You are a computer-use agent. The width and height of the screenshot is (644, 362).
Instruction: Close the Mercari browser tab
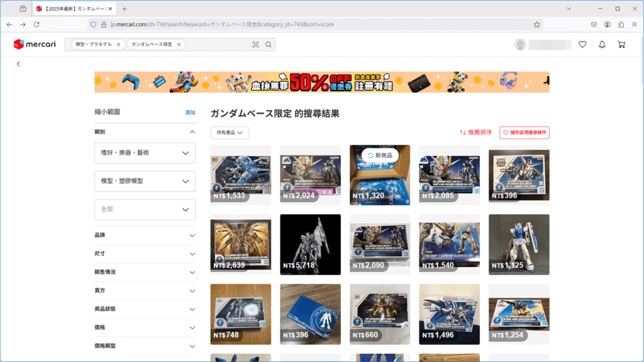pos(110,9)
